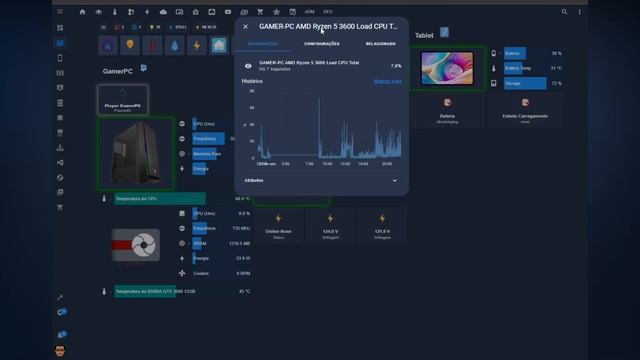
Task: Click the blue water drop shortcut tile
Action: click(175, 45)
